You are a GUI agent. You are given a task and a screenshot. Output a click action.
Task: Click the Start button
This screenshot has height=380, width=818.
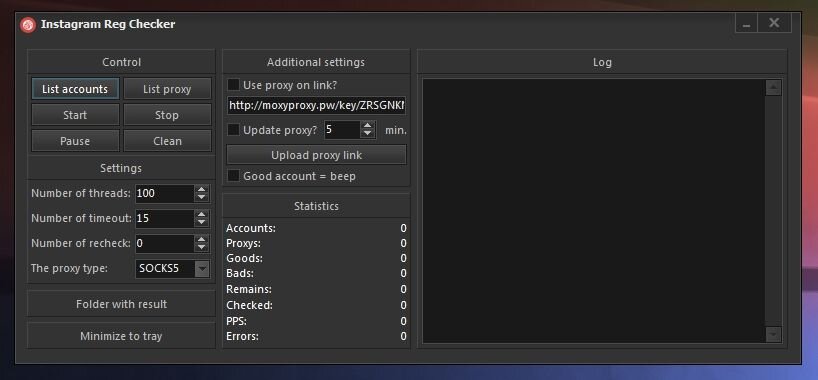(x=75, y=115)
